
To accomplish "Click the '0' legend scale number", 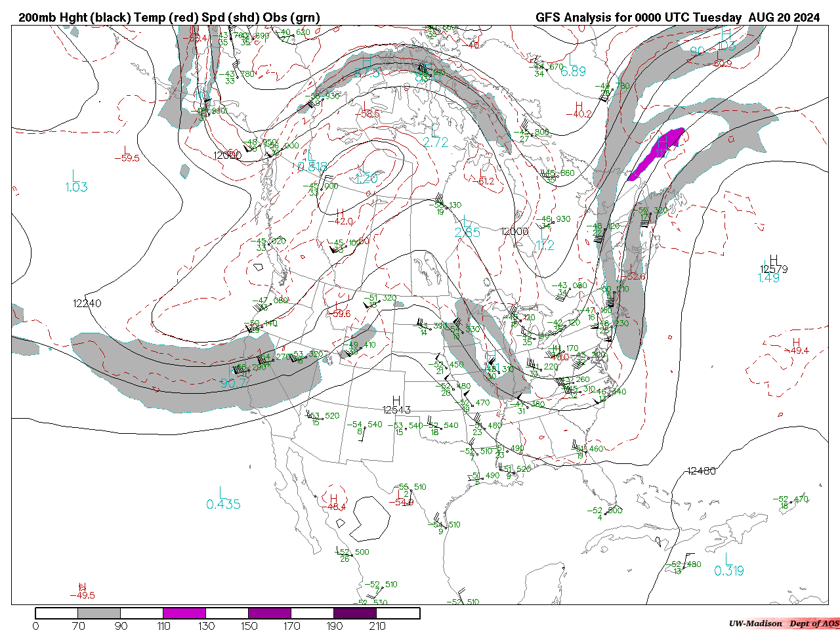I will tap(35, 625).
